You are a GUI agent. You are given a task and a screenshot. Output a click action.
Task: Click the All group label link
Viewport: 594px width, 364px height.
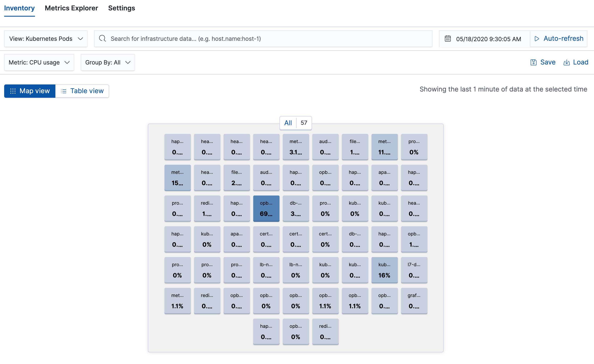tap(288, 123)
